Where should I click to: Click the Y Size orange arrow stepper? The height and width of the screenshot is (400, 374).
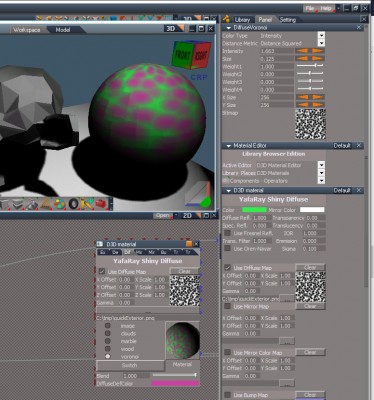[310, 105]
